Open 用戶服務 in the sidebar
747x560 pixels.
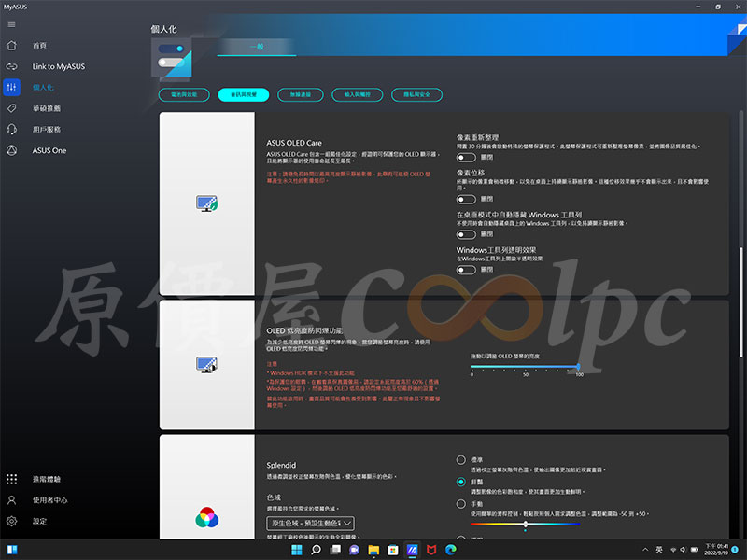(x=47, y=129)
